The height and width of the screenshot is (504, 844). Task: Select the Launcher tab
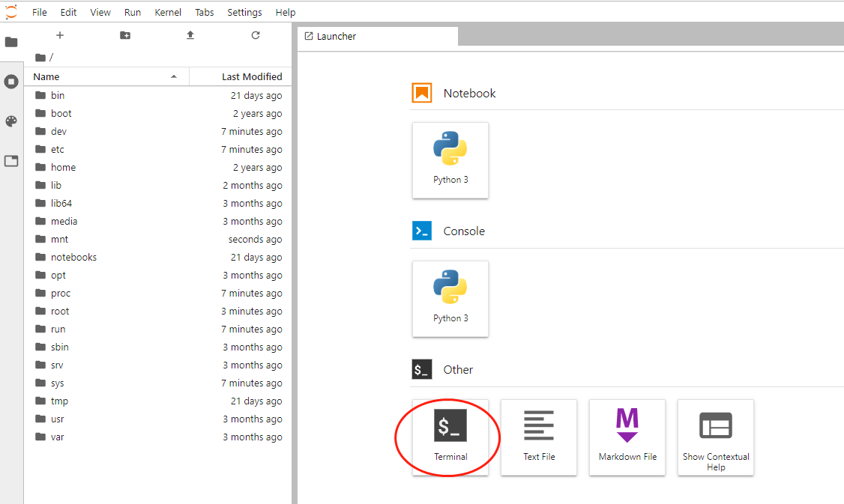336,37
